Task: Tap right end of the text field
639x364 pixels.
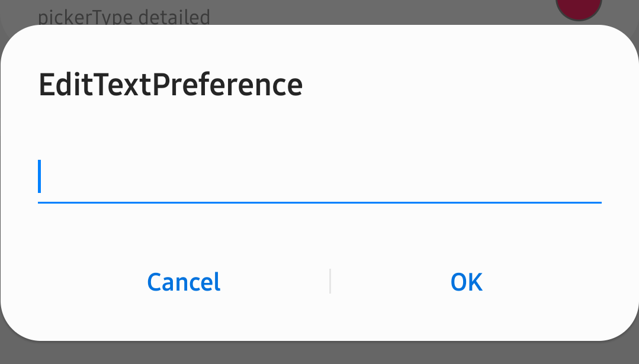Action: tap(586, 178)
